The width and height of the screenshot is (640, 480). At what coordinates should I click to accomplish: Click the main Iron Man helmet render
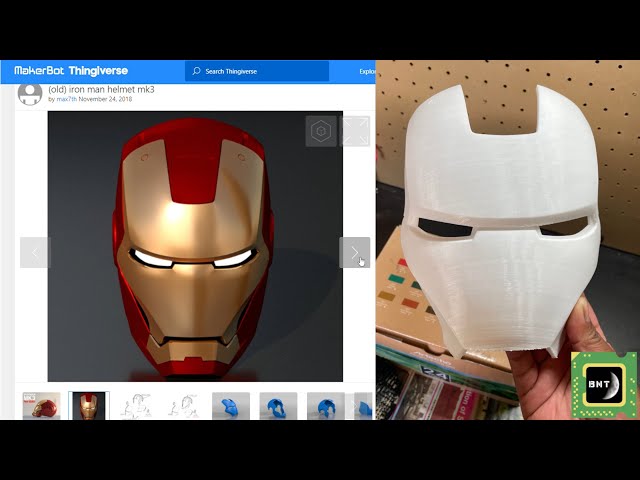(x=195, y=246)
